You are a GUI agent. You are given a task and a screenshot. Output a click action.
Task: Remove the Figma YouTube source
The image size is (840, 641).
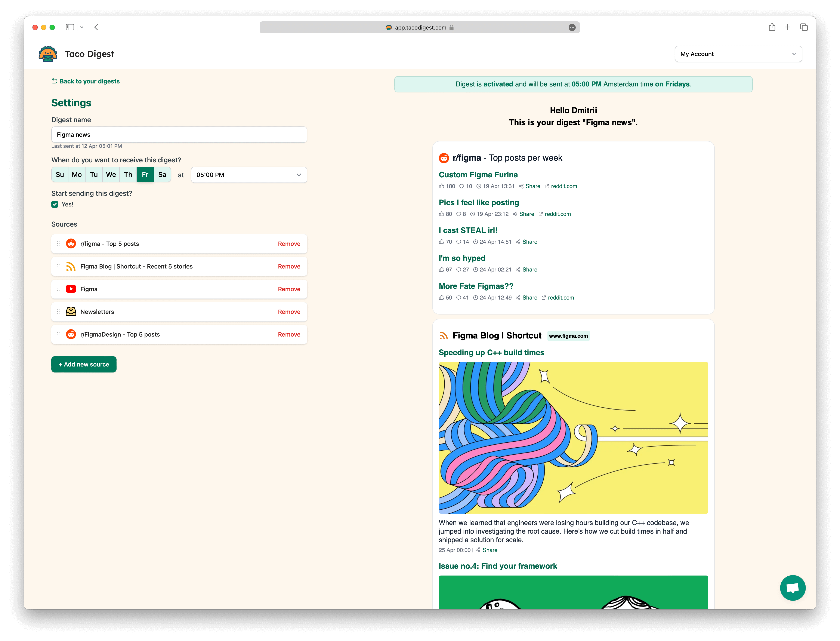[x=289, y=289]
